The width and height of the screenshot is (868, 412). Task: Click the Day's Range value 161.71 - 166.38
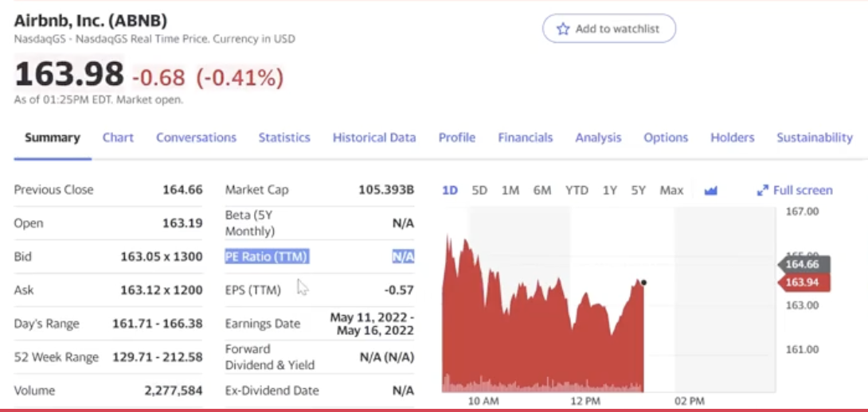[x=158, y=324]
